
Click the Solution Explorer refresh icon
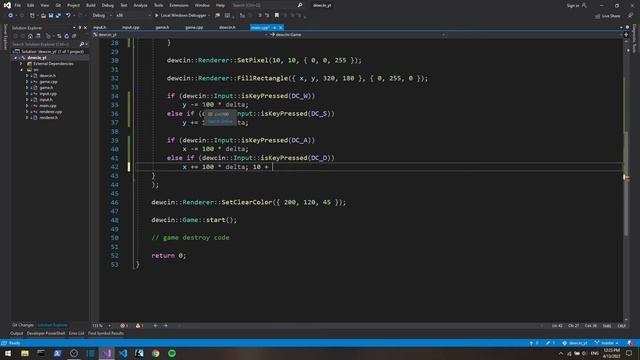click(67, 36)
